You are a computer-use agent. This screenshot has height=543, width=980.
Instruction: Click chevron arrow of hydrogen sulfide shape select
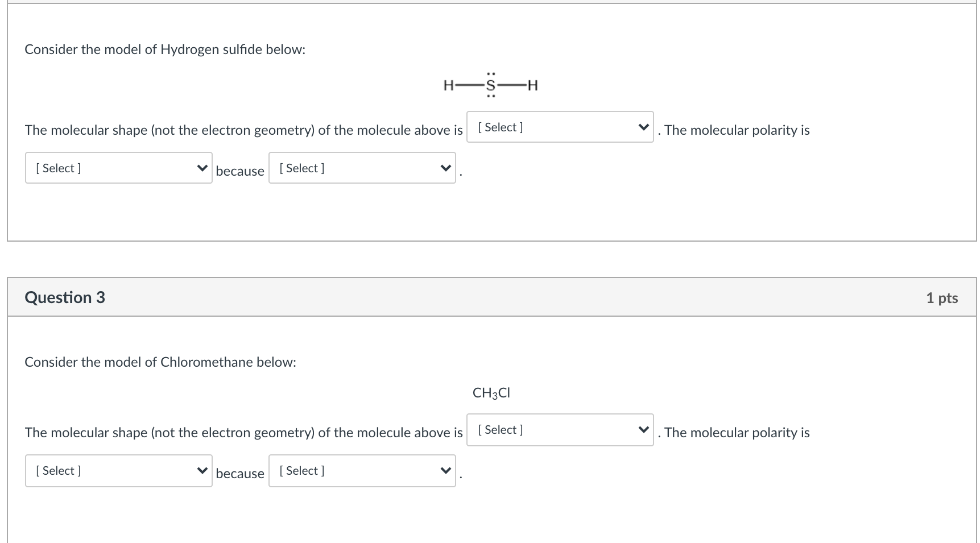coord(643,127)
